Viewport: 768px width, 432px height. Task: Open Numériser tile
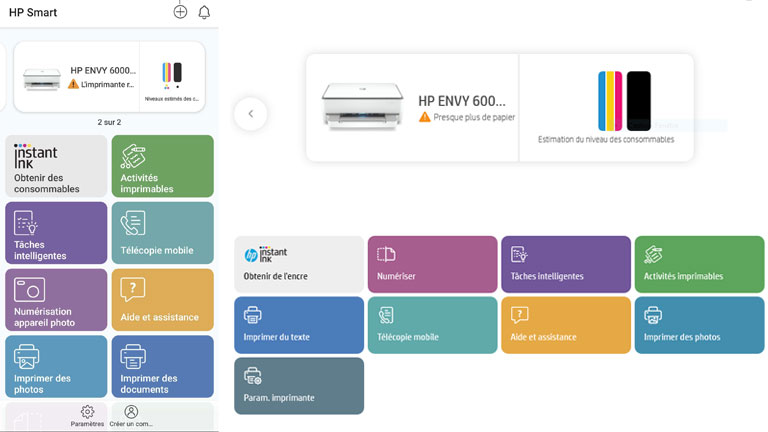(x=432, y=264)
